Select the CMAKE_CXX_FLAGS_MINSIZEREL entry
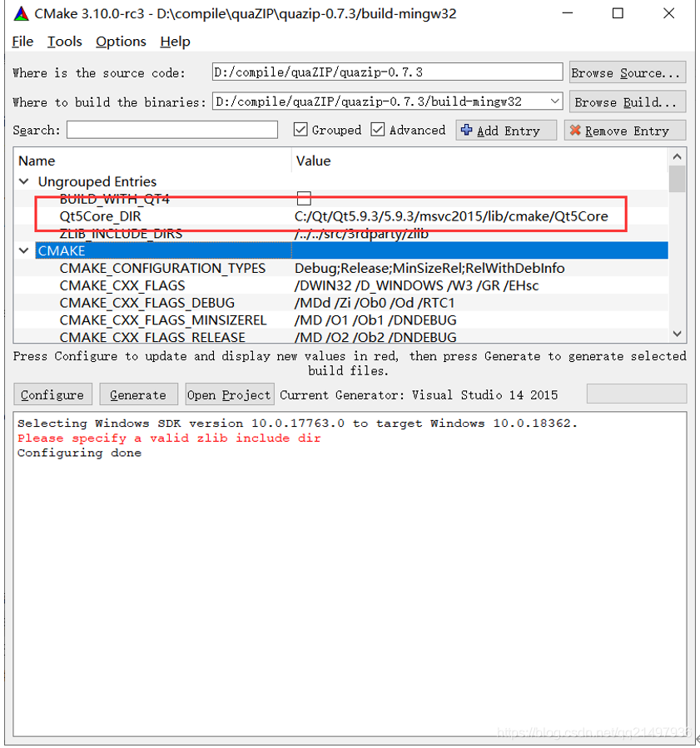 (x=162, y=320)
